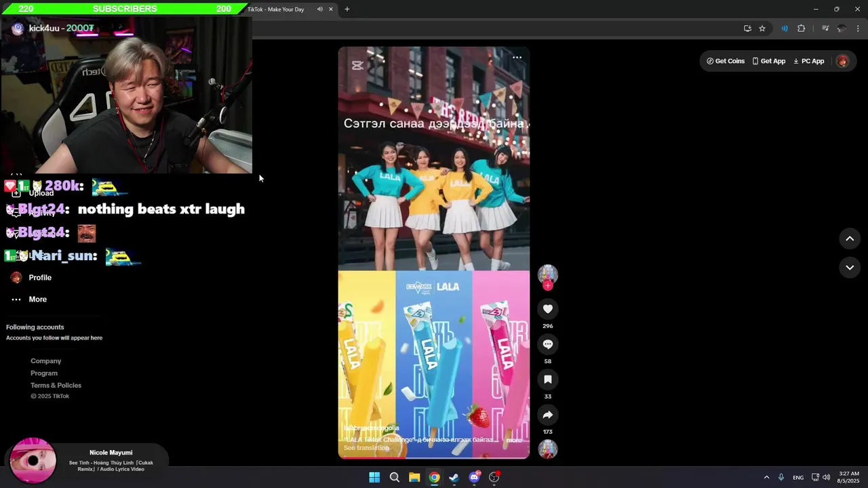This screenshot has height=488, width=868.
Task: Open the comments with the speech bubble icon
Action: coord(548,344)
